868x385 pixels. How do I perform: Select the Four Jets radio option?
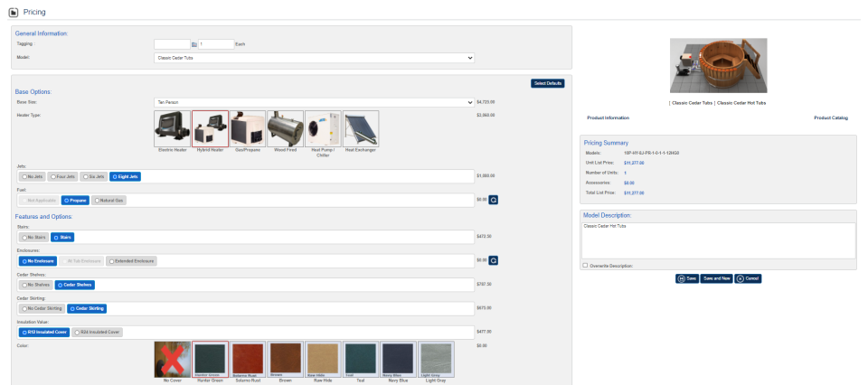click(62, 176)
